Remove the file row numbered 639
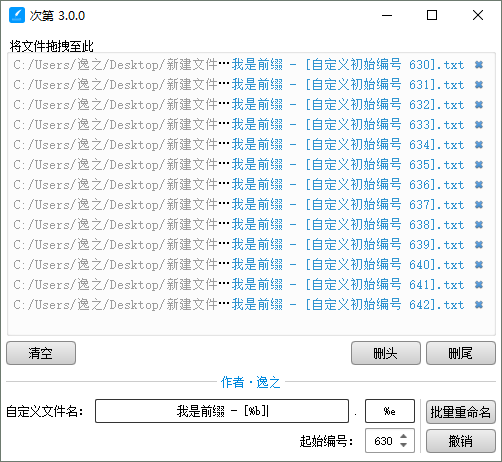Viewport: 502px width, 462px height. [479, 245]
